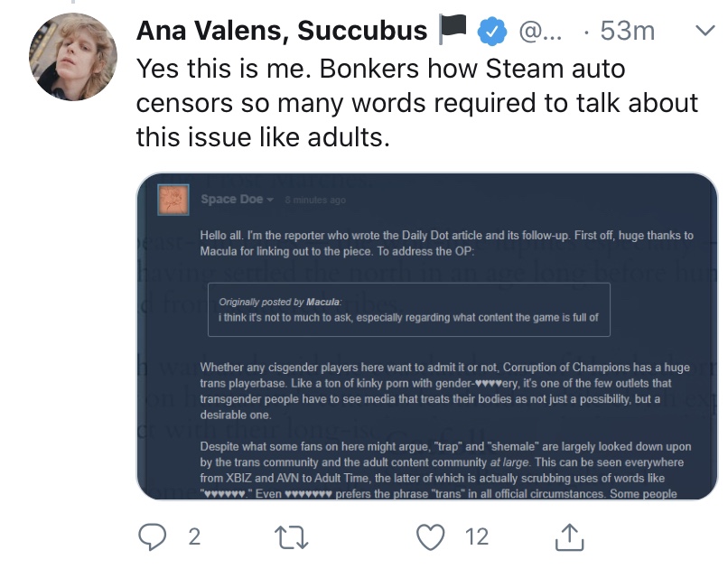This screenshot has height=569, width=728.
Task: Reply using the speech bubble icon
Action: [x=154, y=538]
